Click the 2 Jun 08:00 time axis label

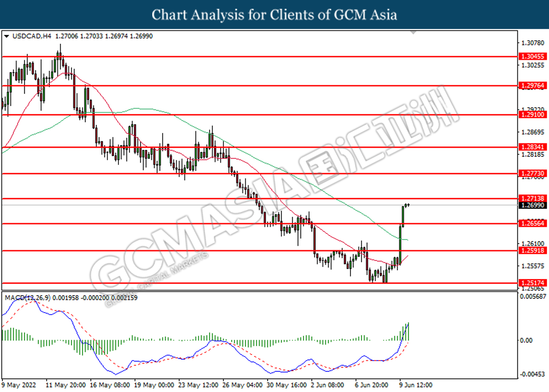[328, 385]
